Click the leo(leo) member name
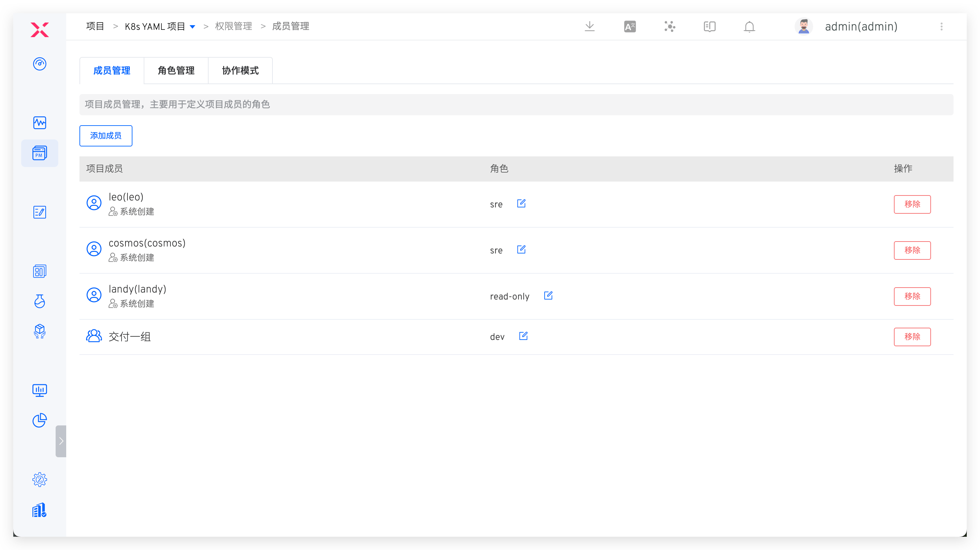 126,197
